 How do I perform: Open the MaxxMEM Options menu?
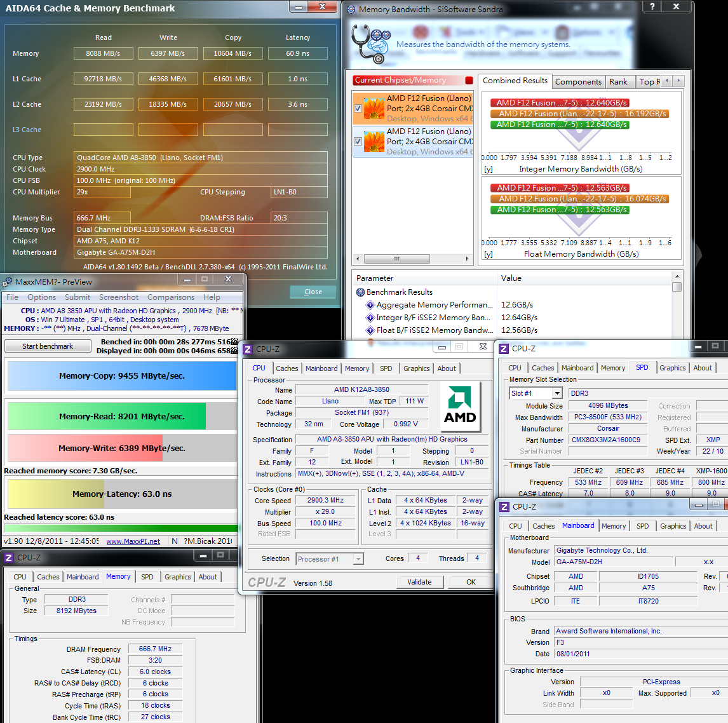[x=41, y=297]
